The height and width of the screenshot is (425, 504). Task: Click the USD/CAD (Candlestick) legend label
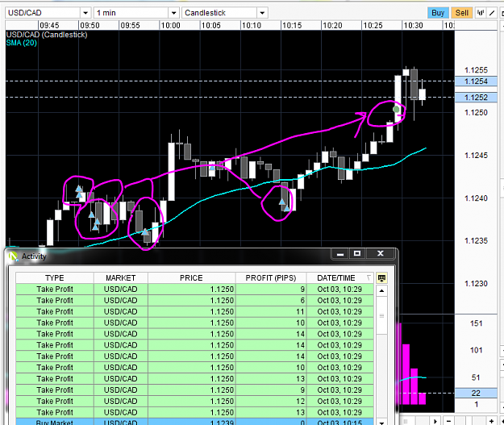tap(47, 35)
